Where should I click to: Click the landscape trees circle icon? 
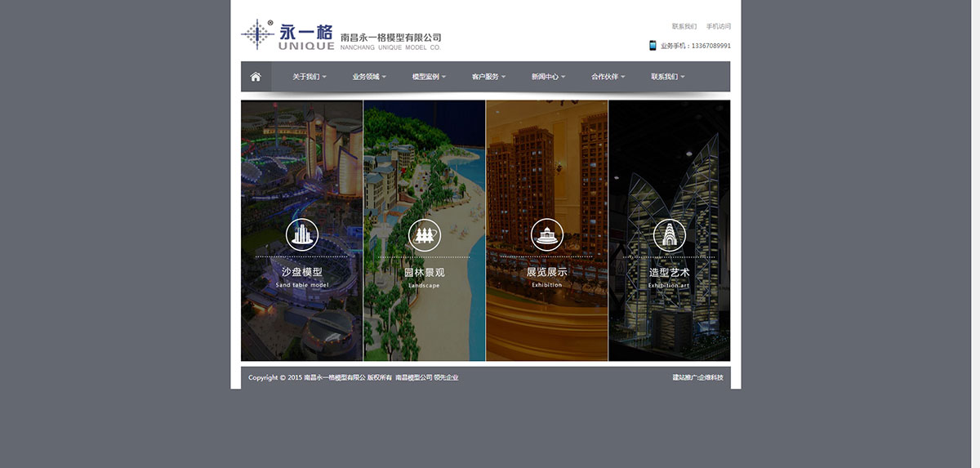(x=424, y=235)
